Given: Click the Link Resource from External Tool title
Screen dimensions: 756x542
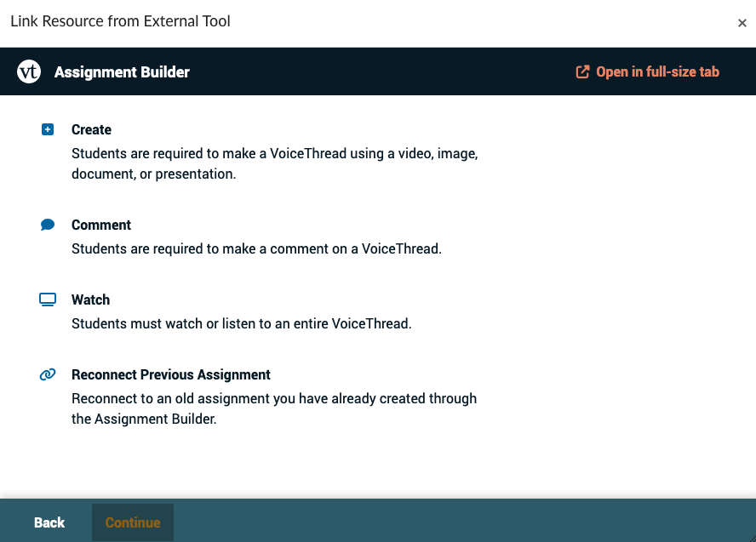Looking at the screenshot, I should [121, 21].
